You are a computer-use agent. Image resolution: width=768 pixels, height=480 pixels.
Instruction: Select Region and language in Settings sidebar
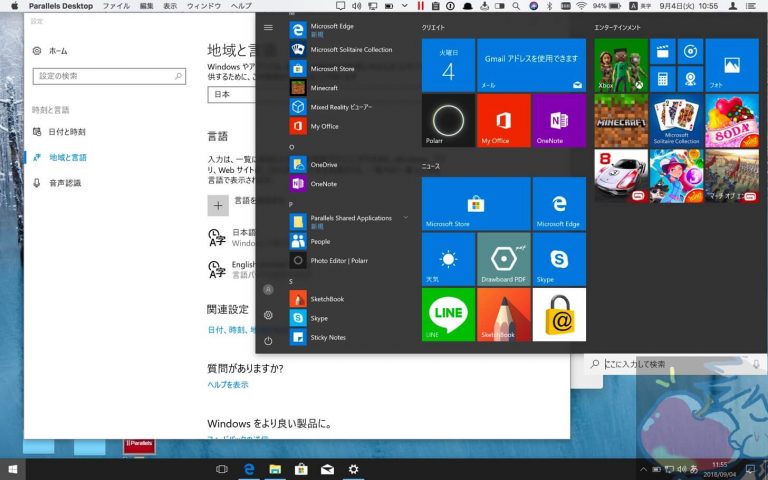pyautogui.click(x=59, y=157)
